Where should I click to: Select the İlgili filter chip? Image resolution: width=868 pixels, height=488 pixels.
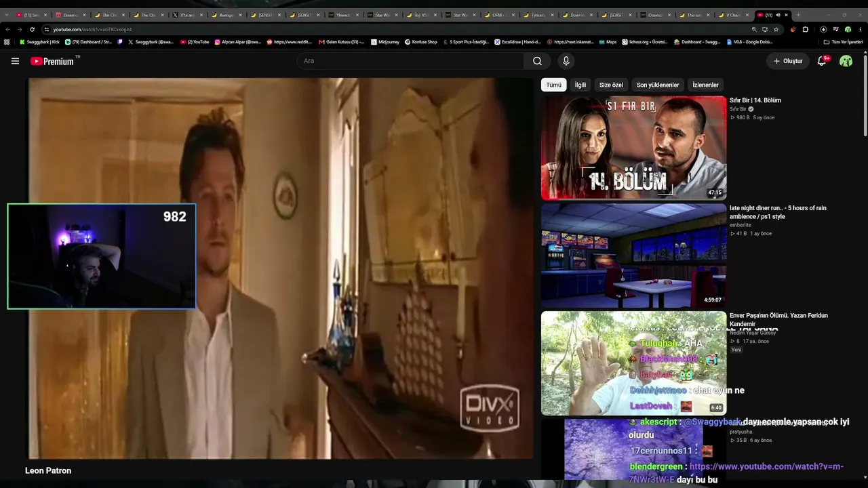coord(580,85)
